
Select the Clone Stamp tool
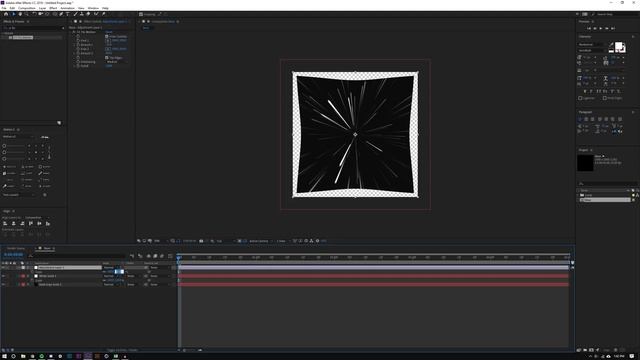tap(82, 14)
